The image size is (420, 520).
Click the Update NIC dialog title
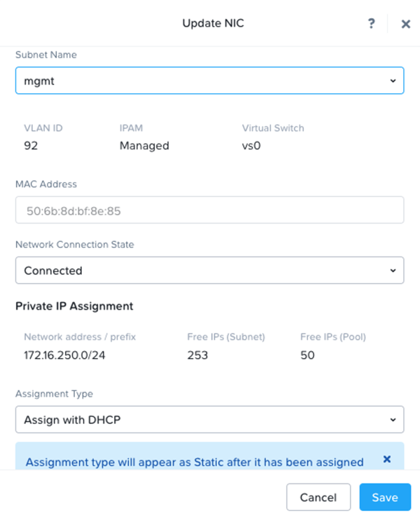(x=213, y=23)
